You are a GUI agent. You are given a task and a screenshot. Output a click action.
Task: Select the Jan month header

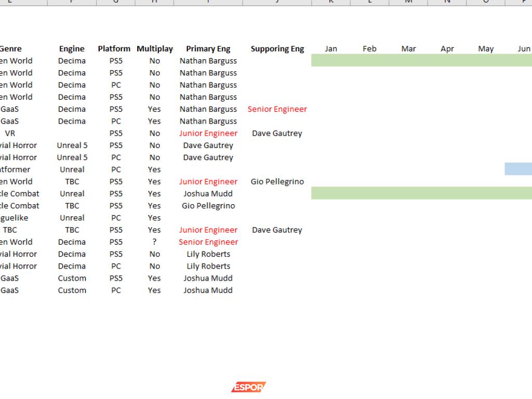point(330,49)
